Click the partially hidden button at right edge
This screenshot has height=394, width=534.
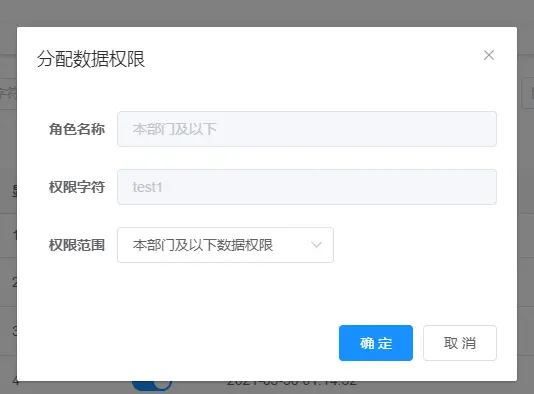[x=528, y=93]
